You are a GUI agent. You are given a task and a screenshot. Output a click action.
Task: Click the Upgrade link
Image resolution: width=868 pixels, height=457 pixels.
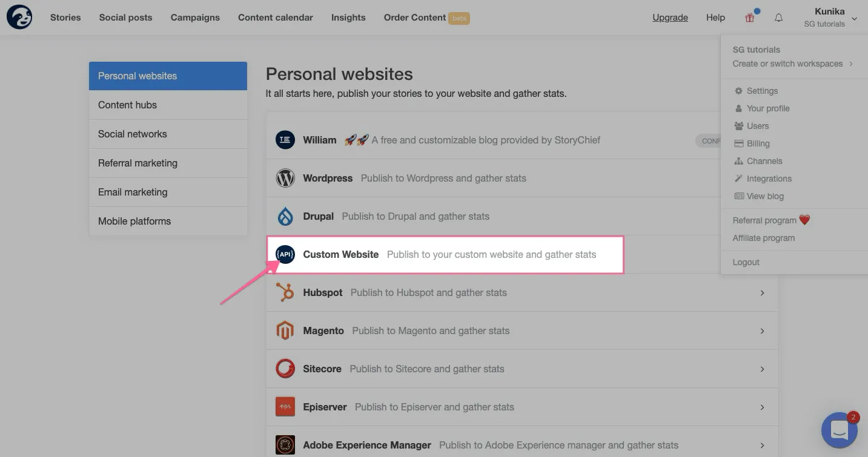(x=670, y=18)
